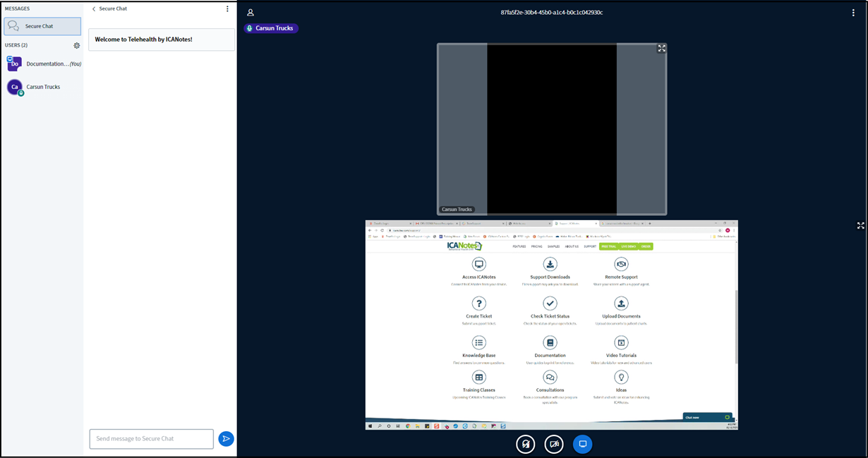868x458 pixels.
Task: Open the users list settings gear
Action: (x=77, y=45)
